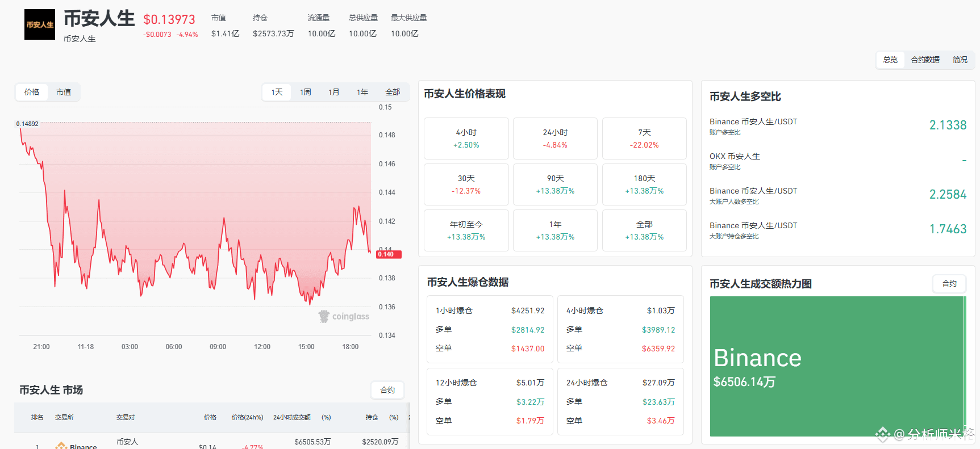Click the 90天 performance card
This screenshot has width=980, height=449.
[x=555, y=184]
